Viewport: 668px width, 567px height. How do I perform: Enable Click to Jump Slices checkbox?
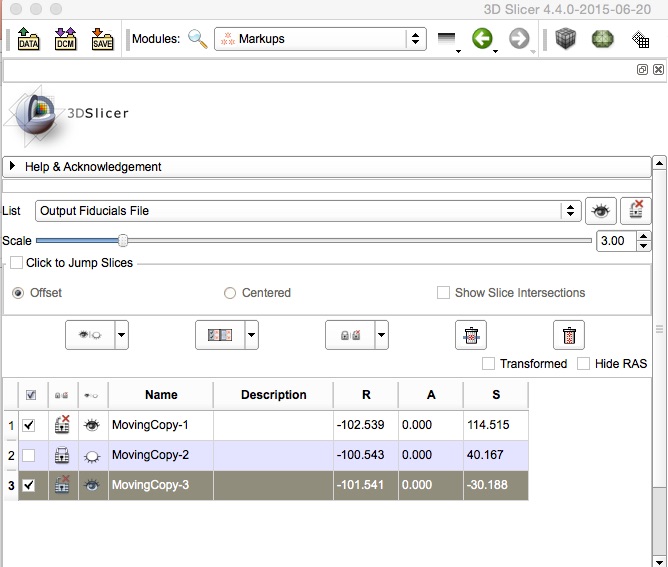coord(17,263)
